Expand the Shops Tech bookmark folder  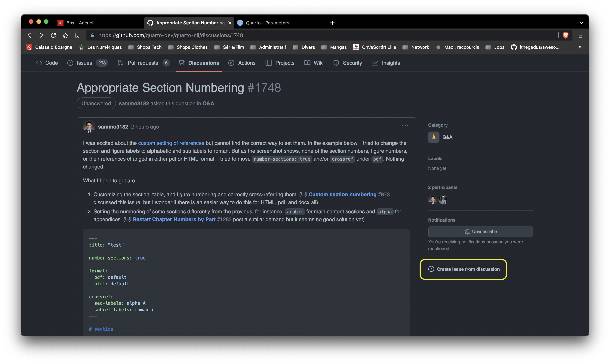click(x=145, y=47)
